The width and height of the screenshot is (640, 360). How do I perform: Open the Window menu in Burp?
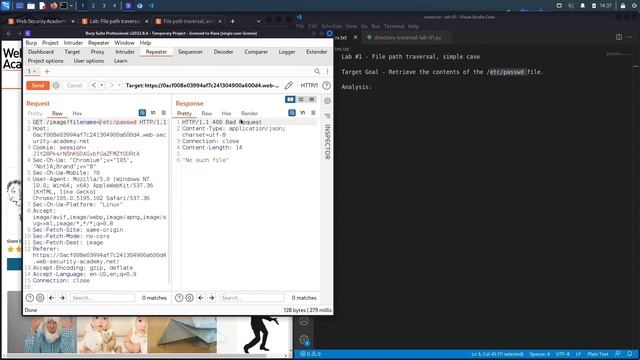[x=124, y=43]
